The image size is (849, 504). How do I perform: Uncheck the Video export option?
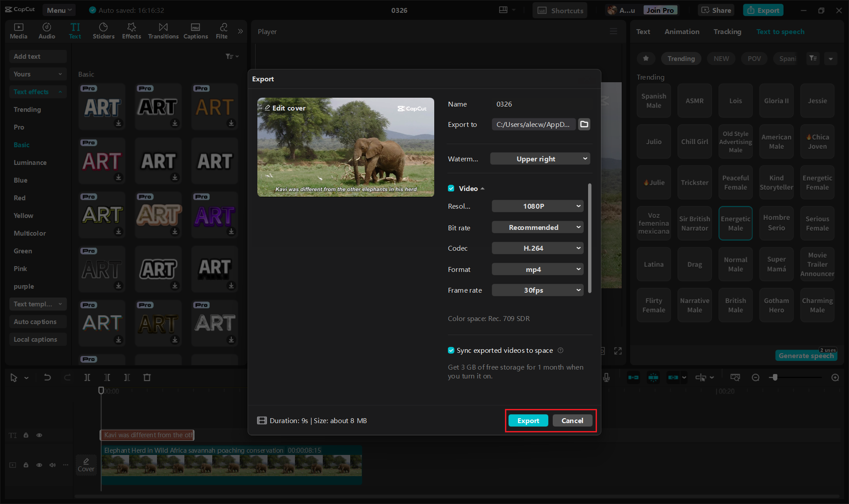click(451, 188)
